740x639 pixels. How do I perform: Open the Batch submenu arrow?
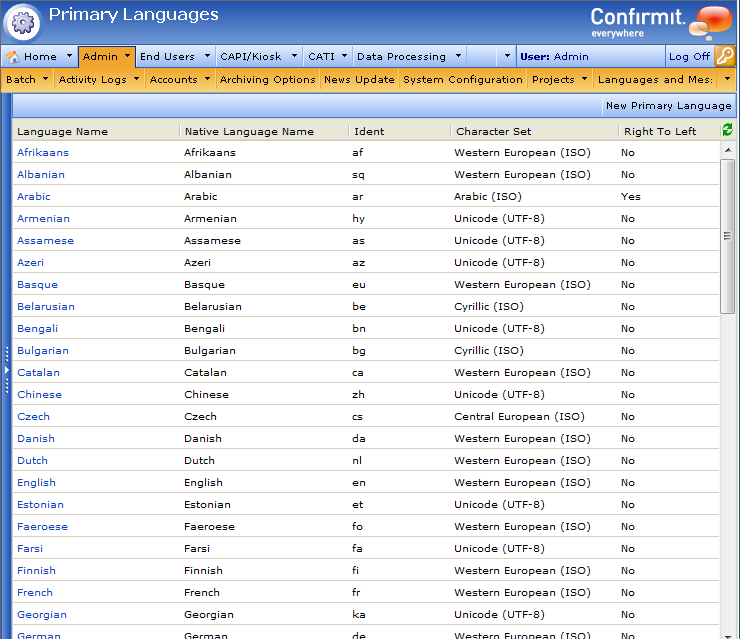(x=46, y=78)
